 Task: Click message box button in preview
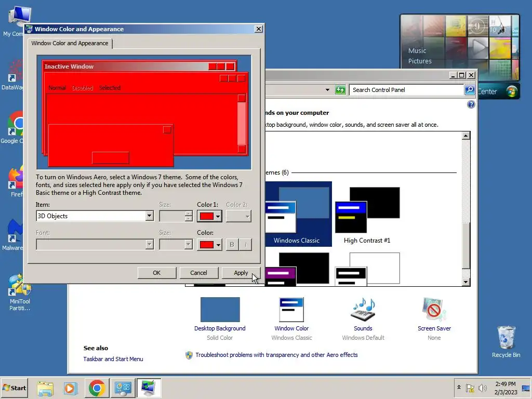pyautogui.click(x=111, y=158)
